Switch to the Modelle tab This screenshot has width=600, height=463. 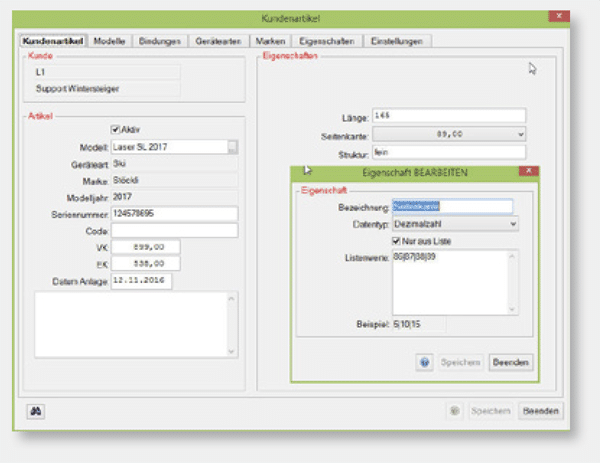point(109,41)
